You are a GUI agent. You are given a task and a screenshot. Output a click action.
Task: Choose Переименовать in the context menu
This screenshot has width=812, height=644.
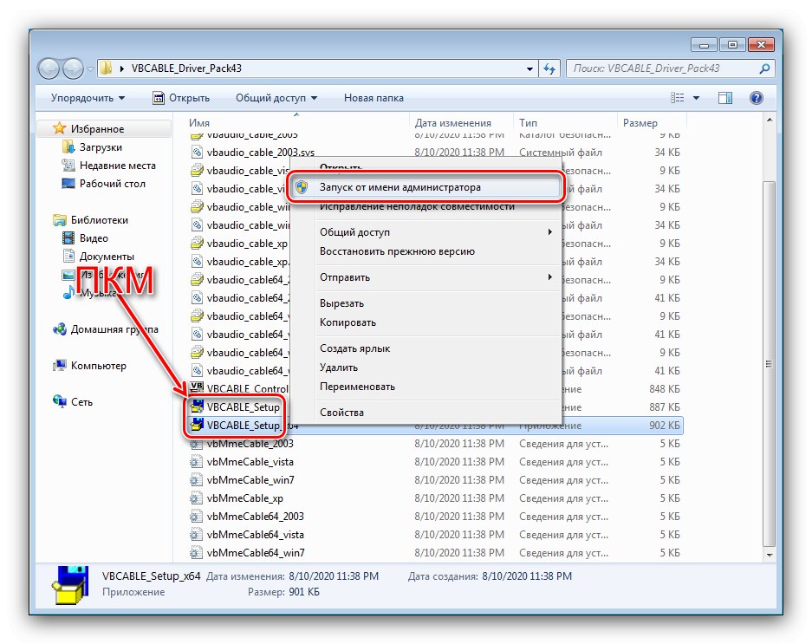click(425, 387)
